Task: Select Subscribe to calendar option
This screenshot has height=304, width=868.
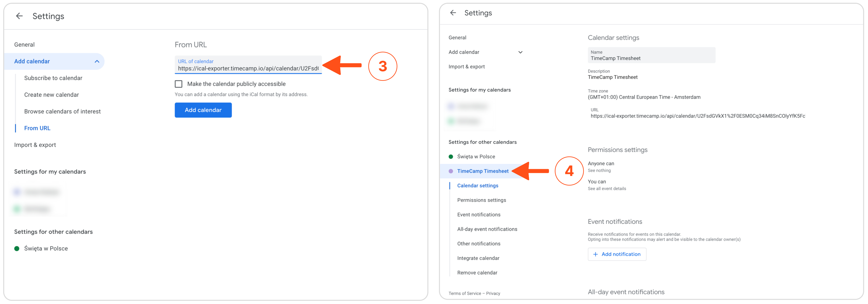Action: (x=53, y=78)
